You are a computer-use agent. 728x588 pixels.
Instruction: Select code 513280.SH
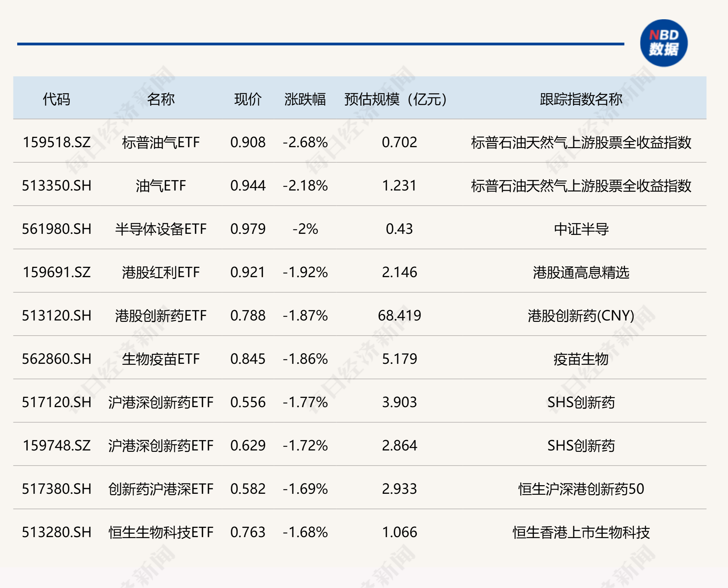click(56, 532)
